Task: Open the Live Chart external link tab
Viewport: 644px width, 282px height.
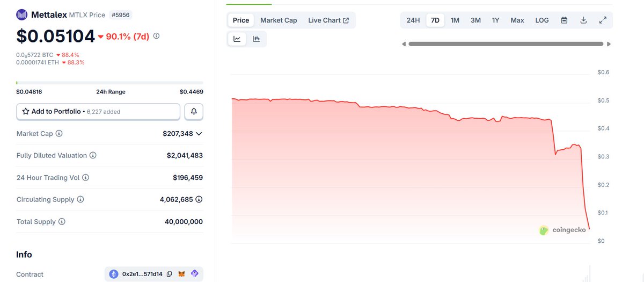Action: click(328, 20)
